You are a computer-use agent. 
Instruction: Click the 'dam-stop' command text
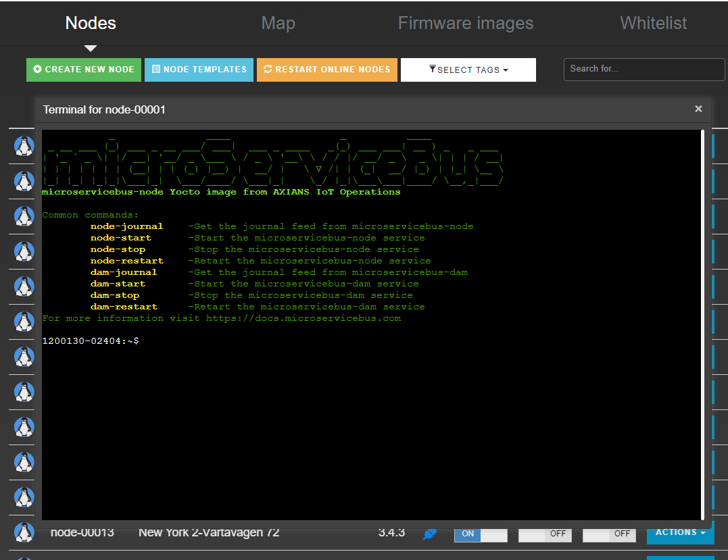pos(115,295)
